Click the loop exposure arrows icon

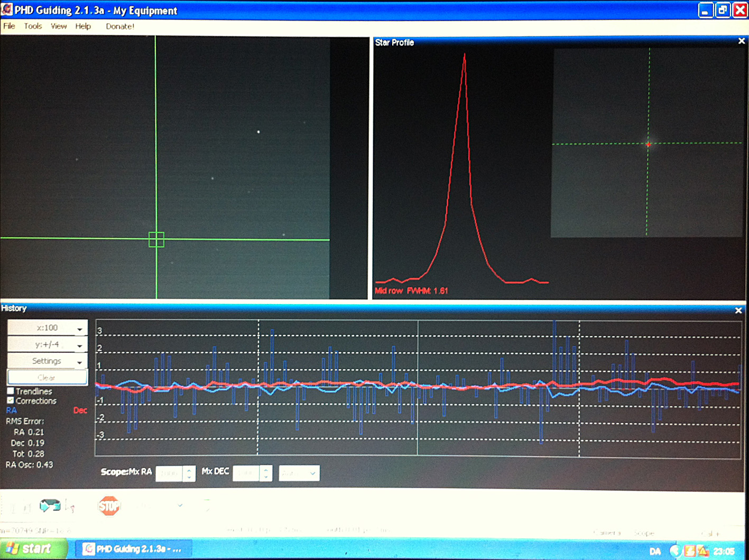pyautogui.click(x=50, y=506)
